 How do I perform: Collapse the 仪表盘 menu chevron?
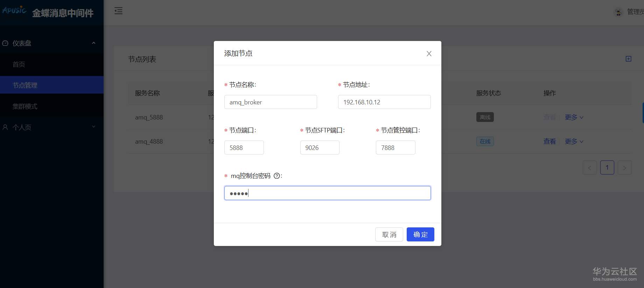[93, 43]
